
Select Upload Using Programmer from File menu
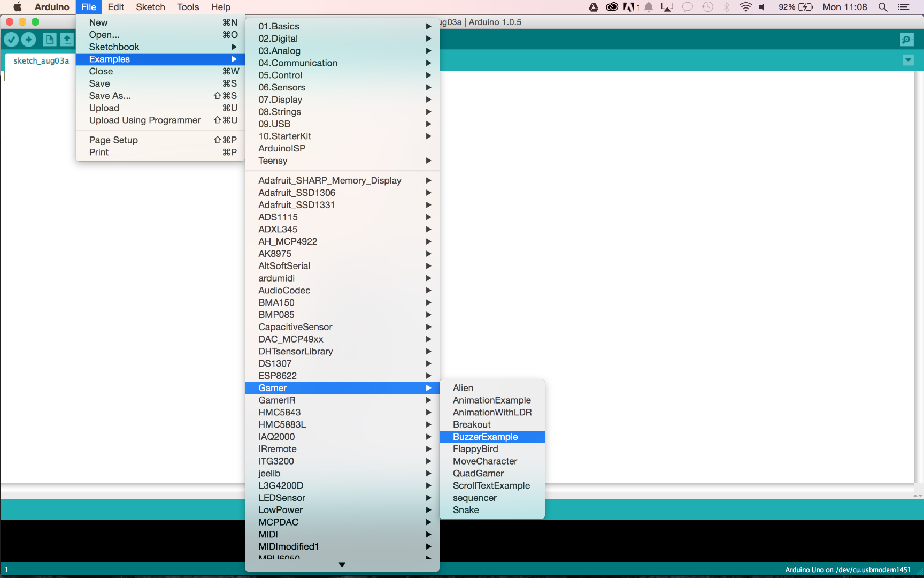click(x=145, y=120)
